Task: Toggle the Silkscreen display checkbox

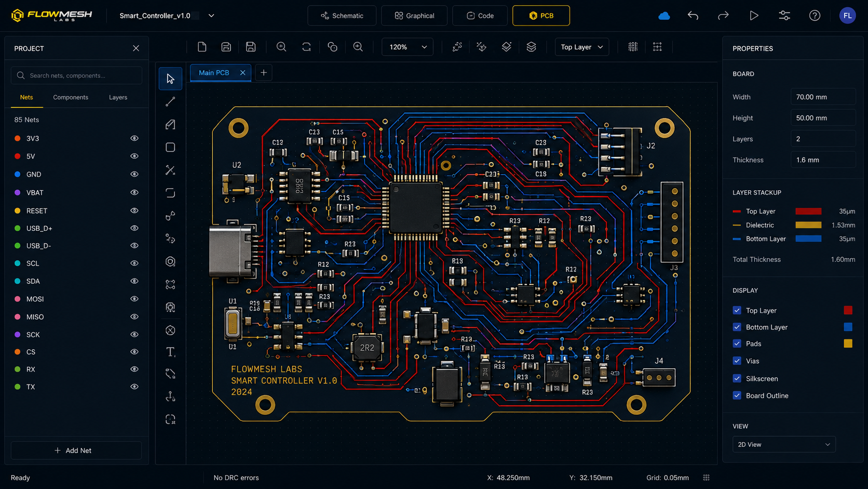Action: pyautogui.click(x=737, y=378)
